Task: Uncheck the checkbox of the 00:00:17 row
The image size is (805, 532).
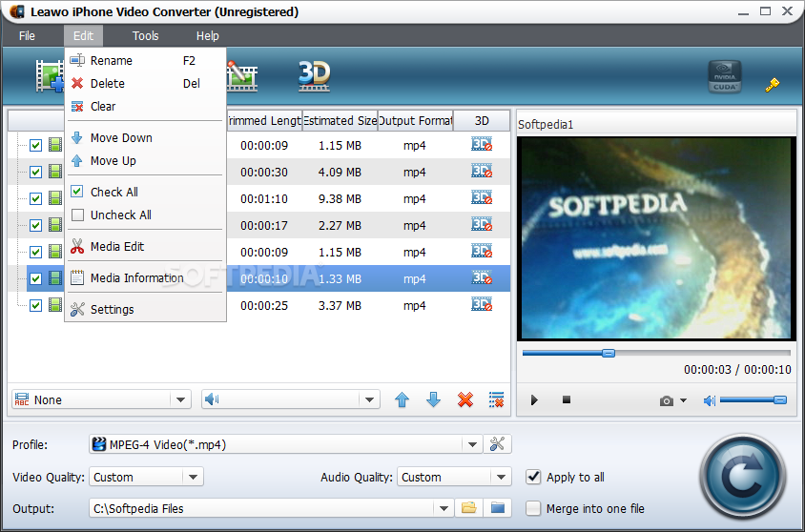Action: point(35,225)
